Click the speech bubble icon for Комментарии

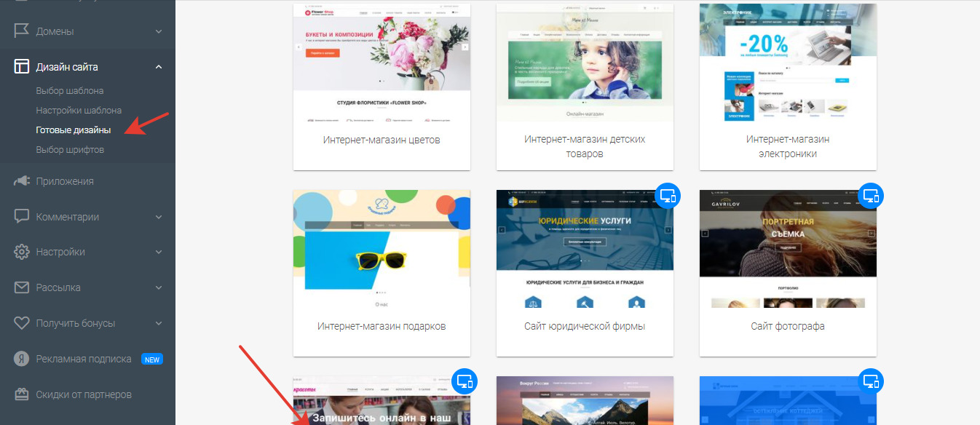22,217
